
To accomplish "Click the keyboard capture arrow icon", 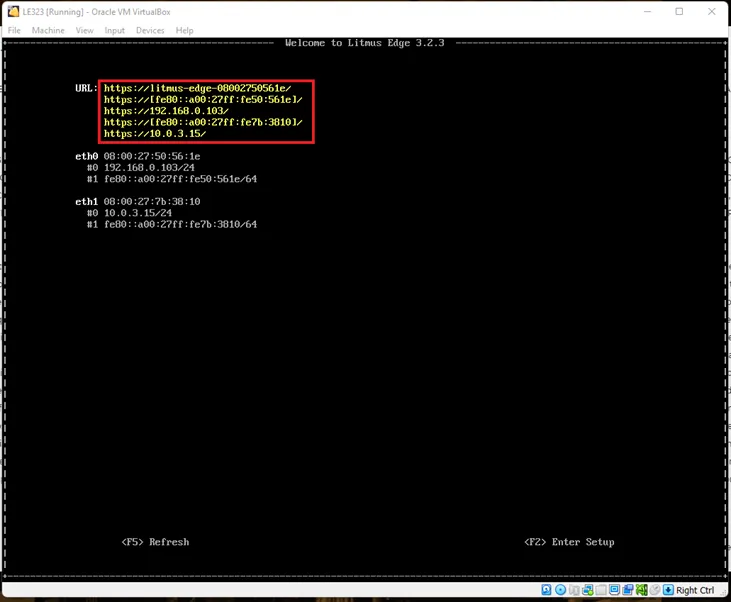I will coord(668,590).
